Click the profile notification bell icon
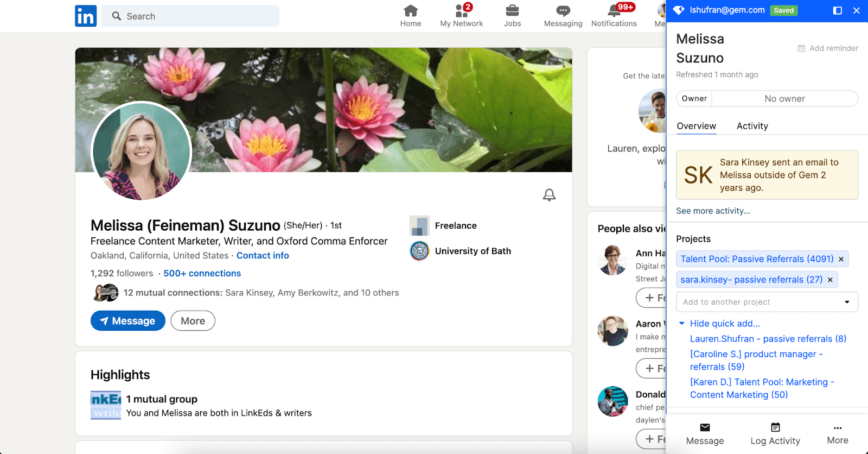Screen dimensions: 868x454 [549, 195]
